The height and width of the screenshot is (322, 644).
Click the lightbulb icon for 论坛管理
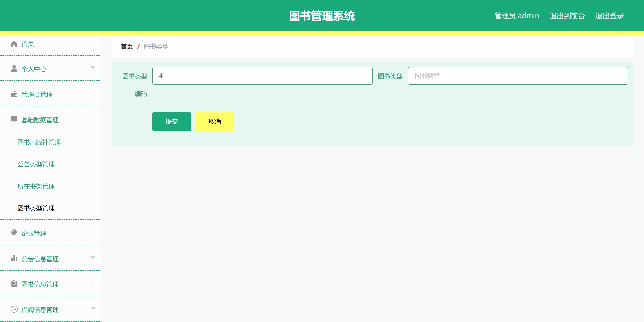(x=14, y=233)
